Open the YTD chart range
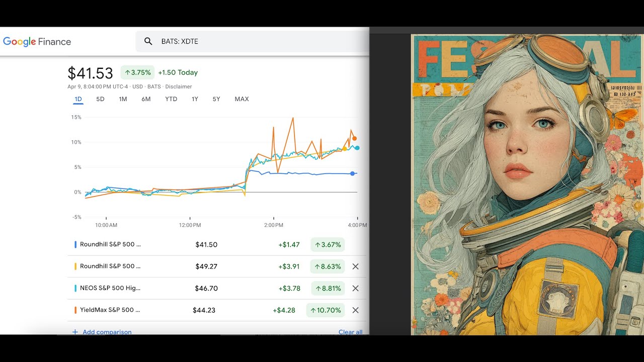 [x=171, y=99]
